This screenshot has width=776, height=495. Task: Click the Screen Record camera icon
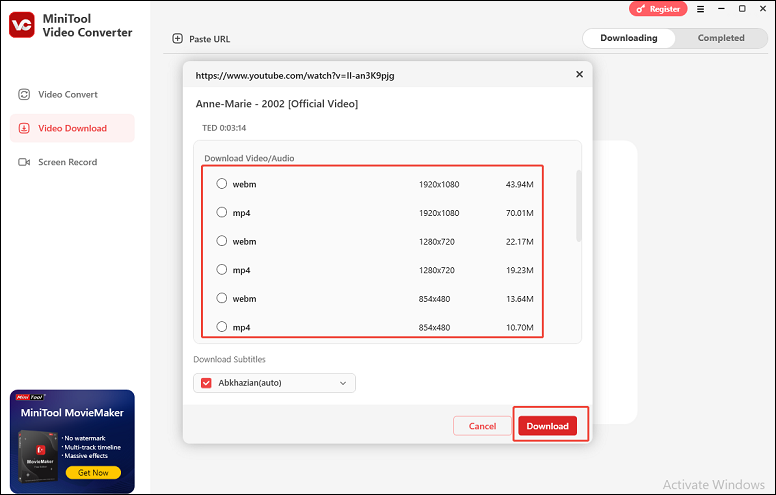click(x=24, y=162)
